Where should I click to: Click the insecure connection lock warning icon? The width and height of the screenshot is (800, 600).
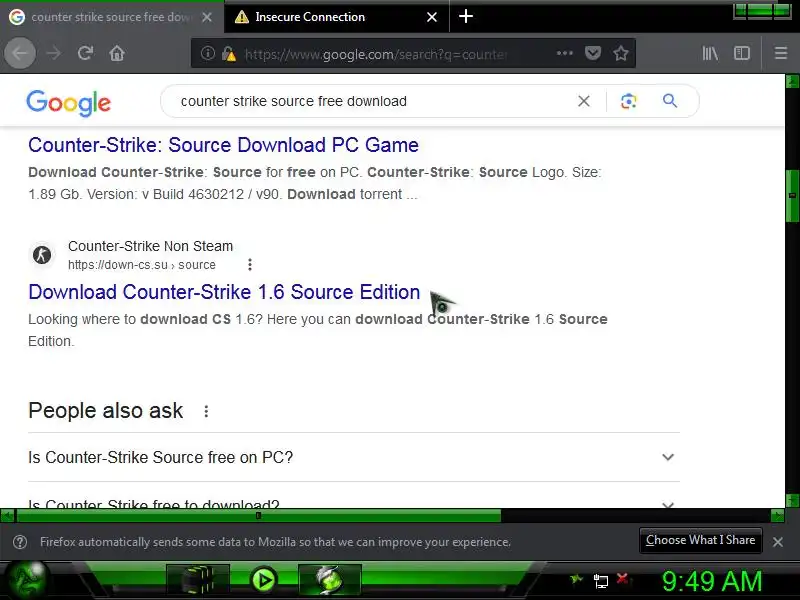[229, 54]
